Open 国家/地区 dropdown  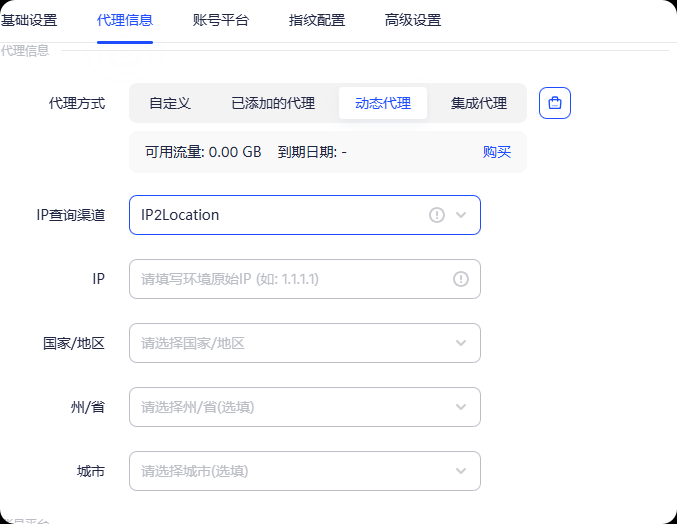coord(305,343)
